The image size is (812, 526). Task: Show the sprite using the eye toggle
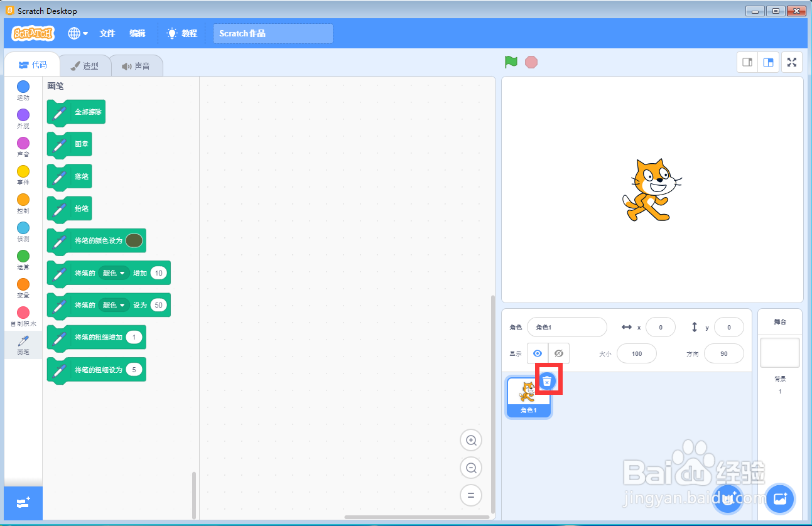pos(538,353)
